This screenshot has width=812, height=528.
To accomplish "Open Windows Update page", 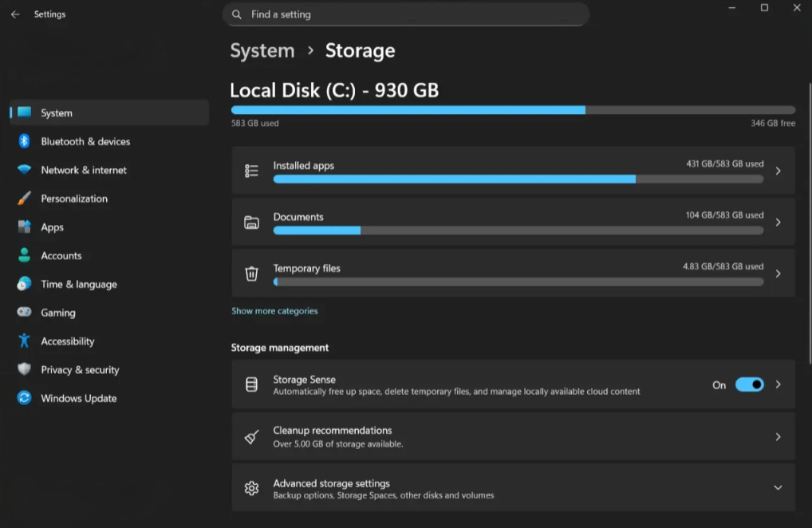I will [x=109, y=397].
